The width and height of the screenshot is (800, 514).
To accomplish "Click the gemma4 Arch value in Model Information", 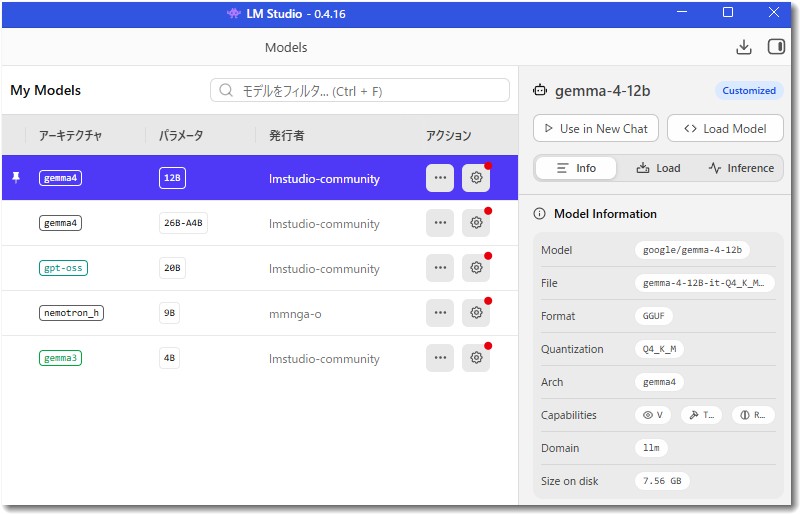I will pyautogui.click(x=659, y=382).
